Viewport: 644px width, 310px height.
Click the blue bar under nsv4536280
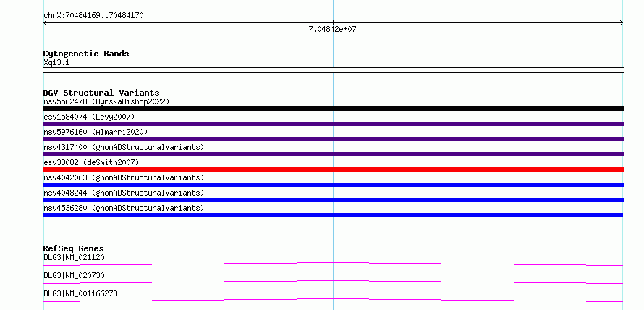click(333, 215)
